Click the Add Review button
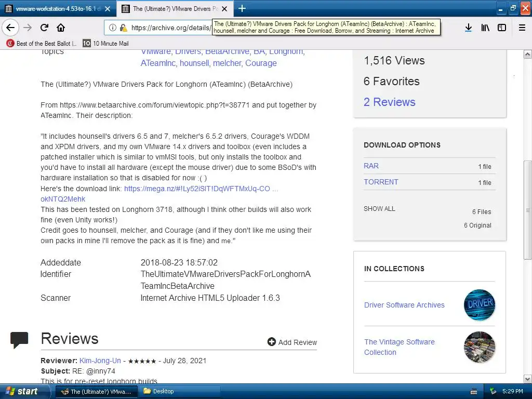 click(292, 342)
